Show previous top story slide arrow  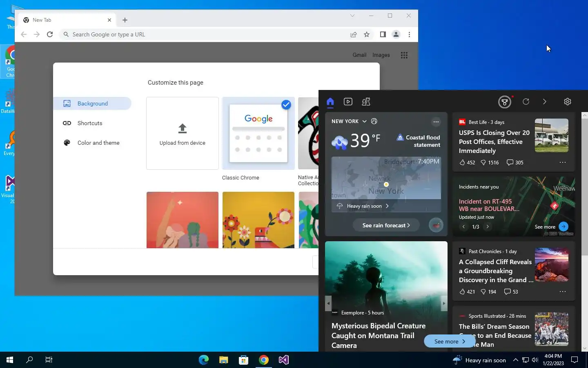(x=328, y=303)
